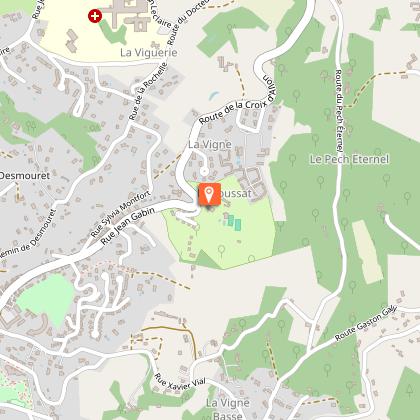
Task: Click the Rue Jean Gabin street label
Action: [128, 226]
